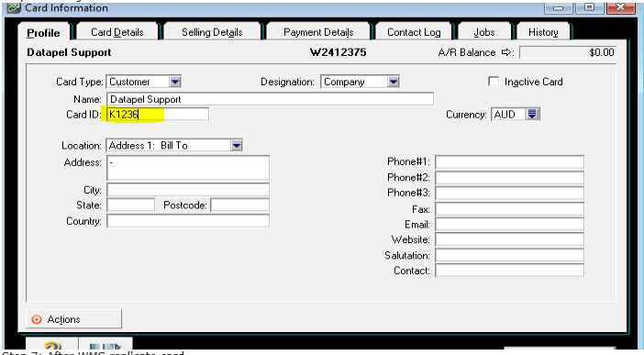This screenshot has height=355, width=644.
Task: Go to the Payment Details tab
Action: [x=318, y=32]
